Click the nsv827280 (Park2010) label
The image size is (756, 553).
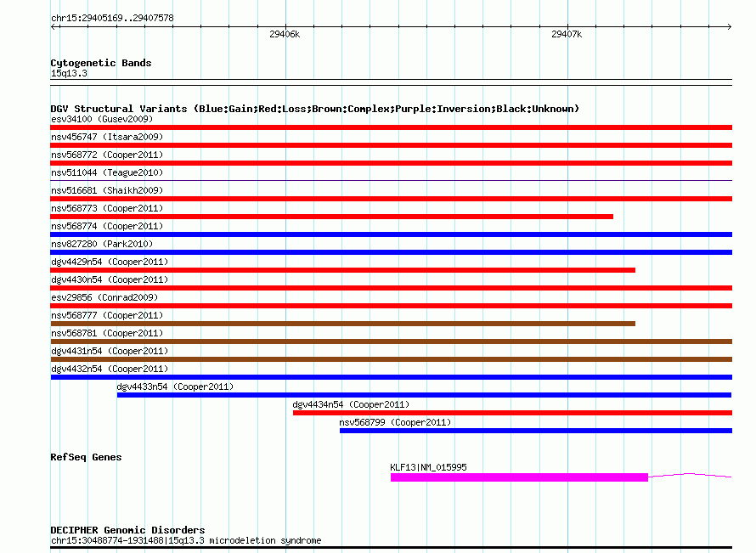102,244
